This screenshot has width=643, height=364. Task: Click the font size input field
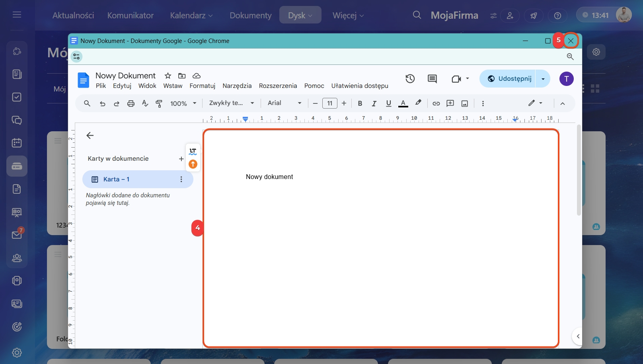coord(329,103)
